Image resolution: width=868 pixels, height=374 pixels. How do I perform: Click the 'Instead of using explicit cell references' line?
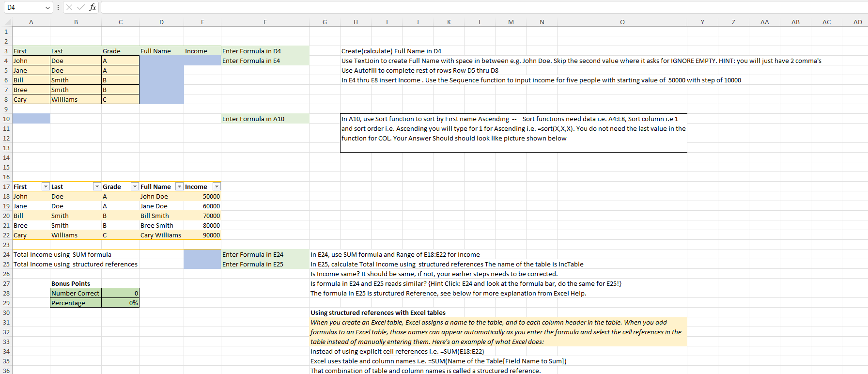tap(397, 351)
